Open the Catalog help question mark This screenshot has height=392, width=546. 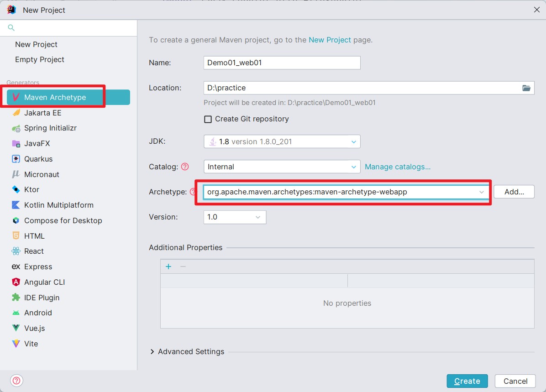pos(185,167)
